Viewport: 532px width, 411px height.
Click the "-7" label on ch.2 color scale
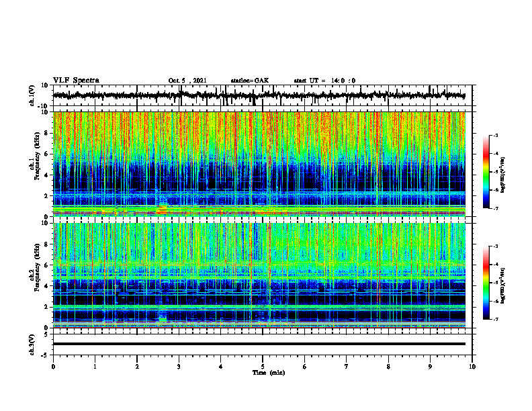pos(495,319)
